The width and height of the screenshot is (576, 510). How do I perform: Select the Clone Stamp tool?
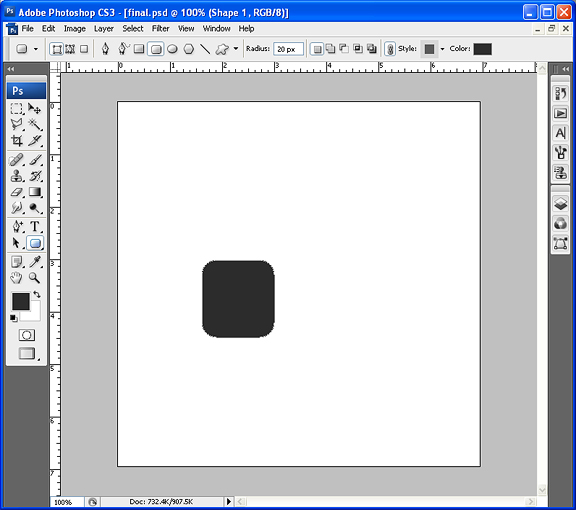[17, 176]
